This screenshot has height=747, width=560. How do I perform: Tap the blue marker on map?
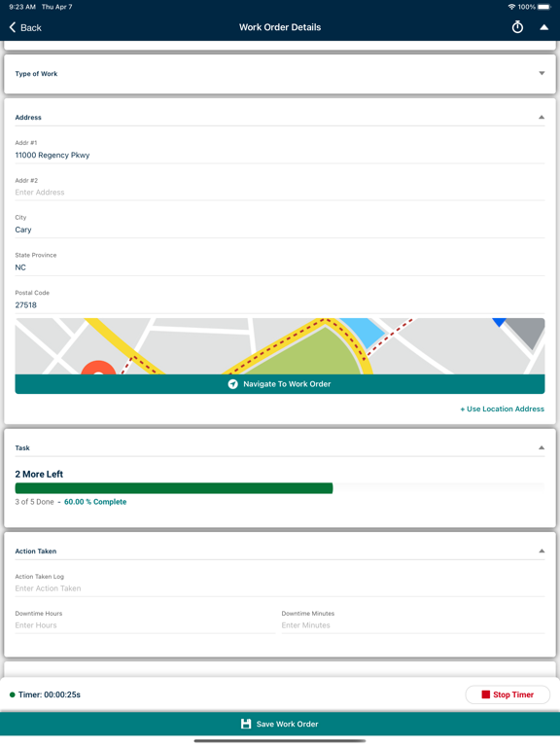point(499,323)
